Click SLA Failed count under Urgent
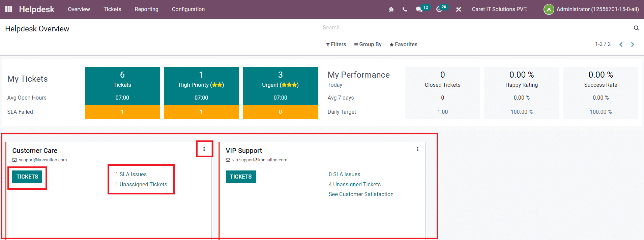644x240 pixels. tap(281, 112)
